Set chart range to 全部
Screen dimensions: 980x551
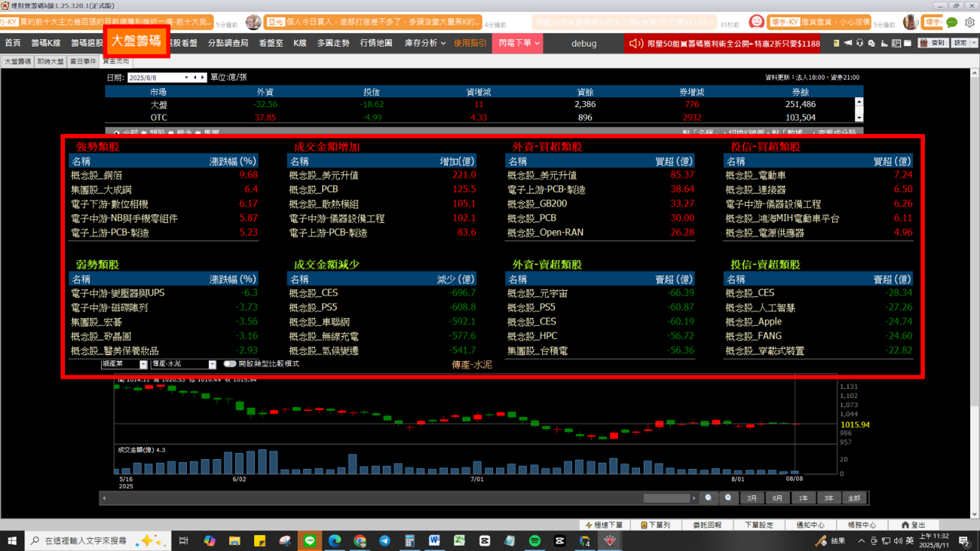(854, 498)
